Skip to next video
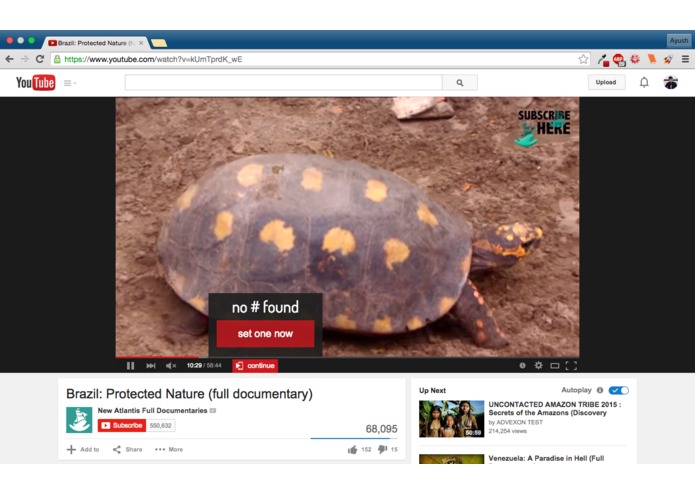 [151, 366]
